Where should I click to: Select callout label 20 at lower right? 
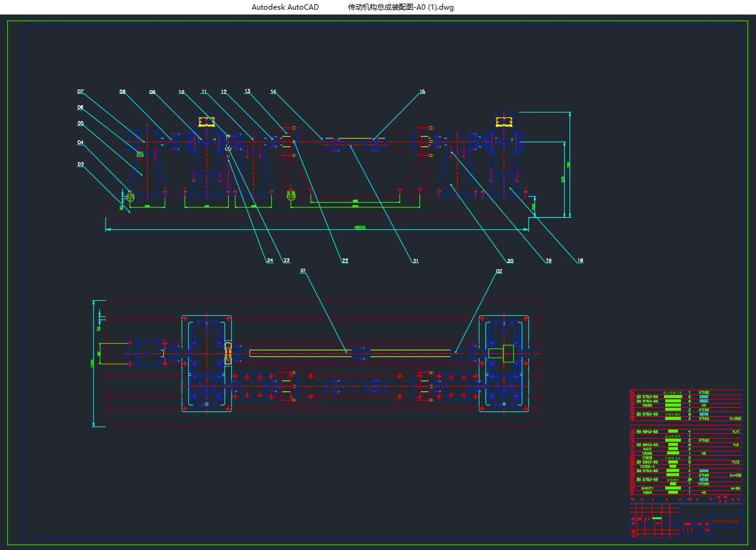coord(510,261)
